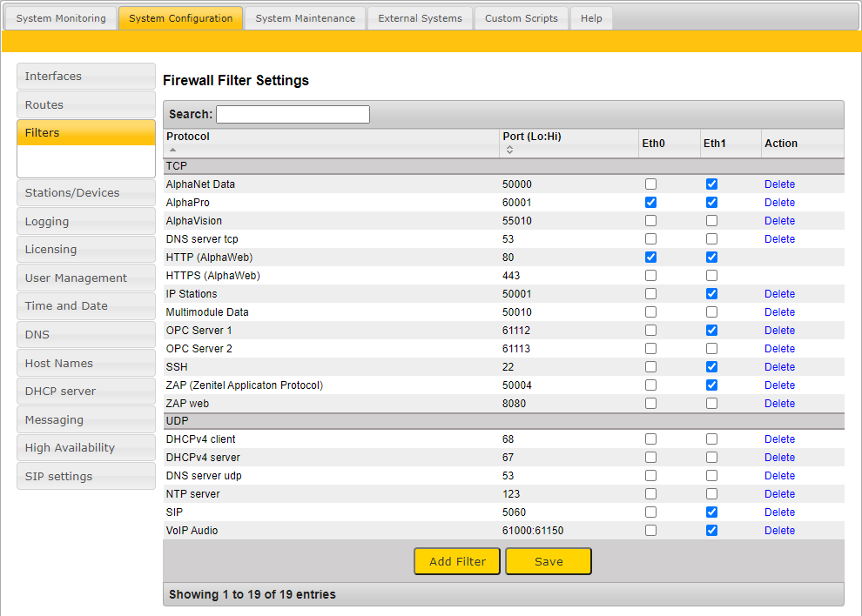
Task: Sort table by Port column arrows
Action: 509,150
